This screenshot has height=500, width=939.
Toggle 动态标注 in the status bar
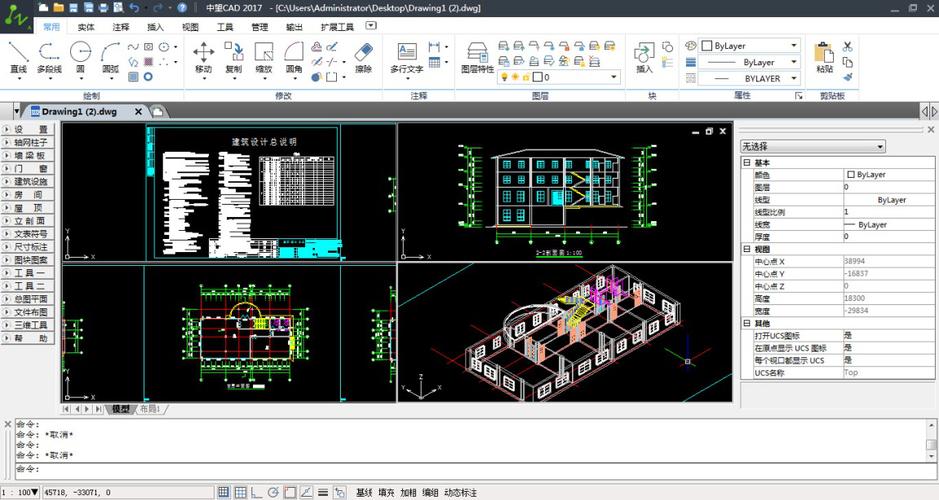click(461, 492)
